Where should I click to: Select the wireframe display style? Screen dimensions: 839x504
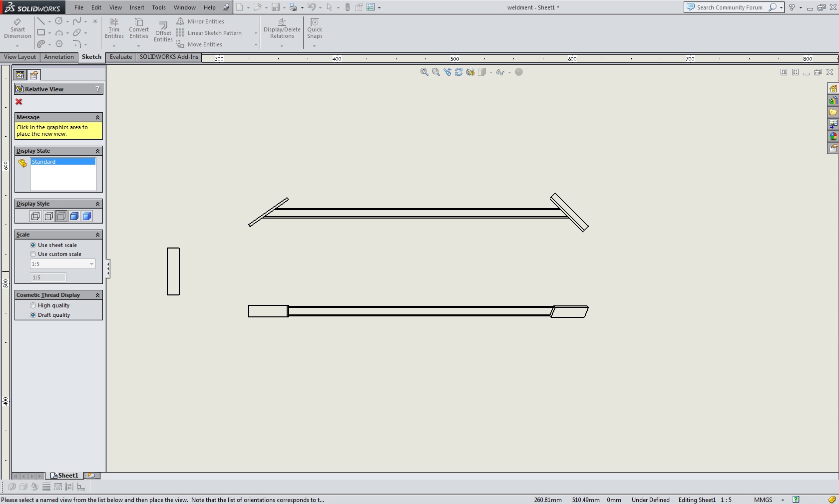tap(35, 216)
